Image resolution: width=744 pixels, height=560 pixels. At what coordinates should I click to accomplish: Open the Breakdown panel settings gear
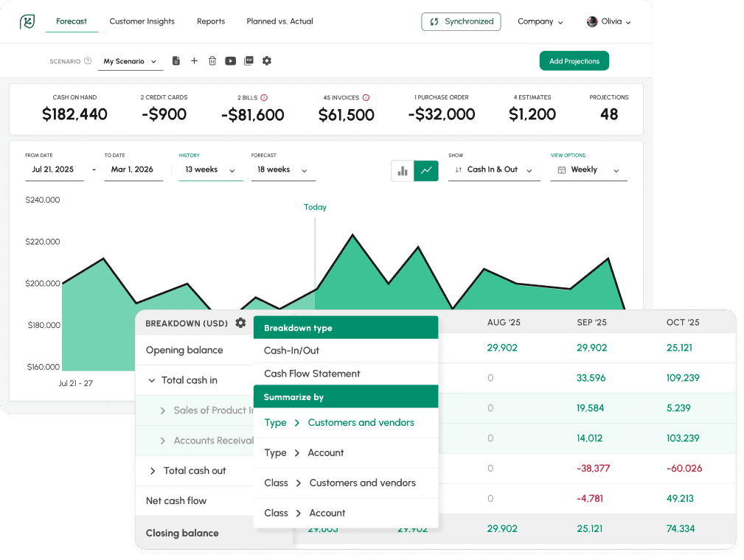(240, 323)
